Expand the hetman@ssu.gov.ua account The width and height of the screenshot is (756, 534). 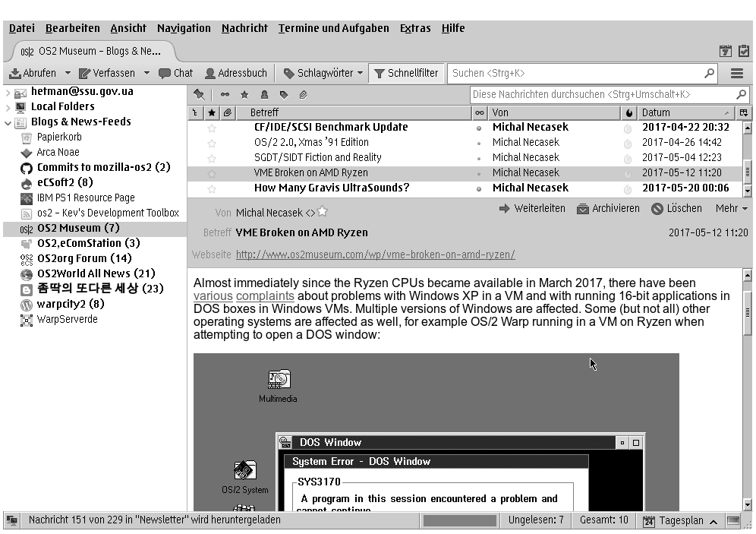pyautogui.click(x=8, y=92)
